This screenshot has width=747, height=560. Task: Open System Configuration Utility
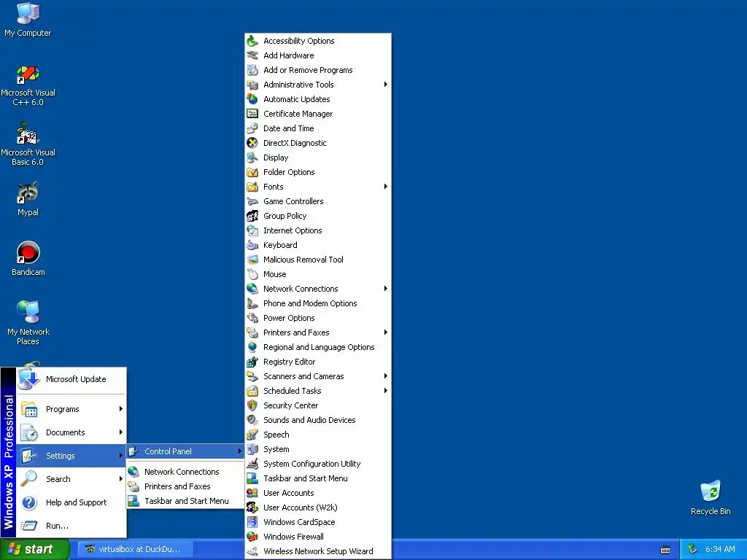[x=318, y=464]
